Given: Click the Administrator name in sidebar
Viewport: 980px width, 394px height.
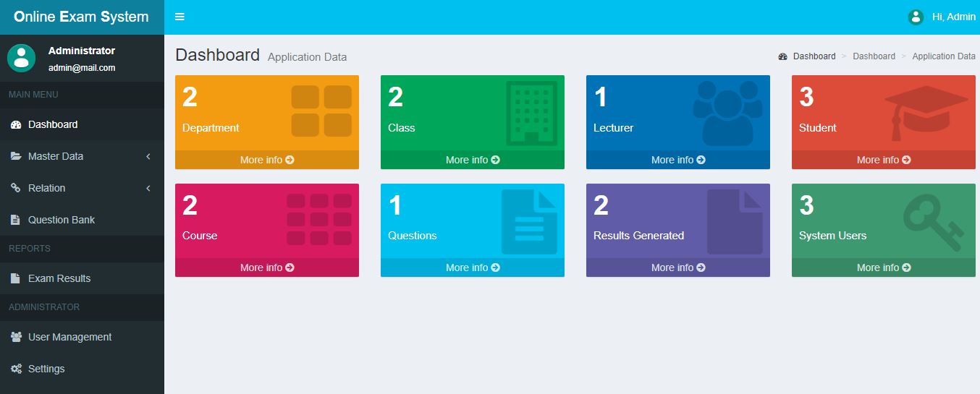Looking at the screenshot, I should 82,51.
